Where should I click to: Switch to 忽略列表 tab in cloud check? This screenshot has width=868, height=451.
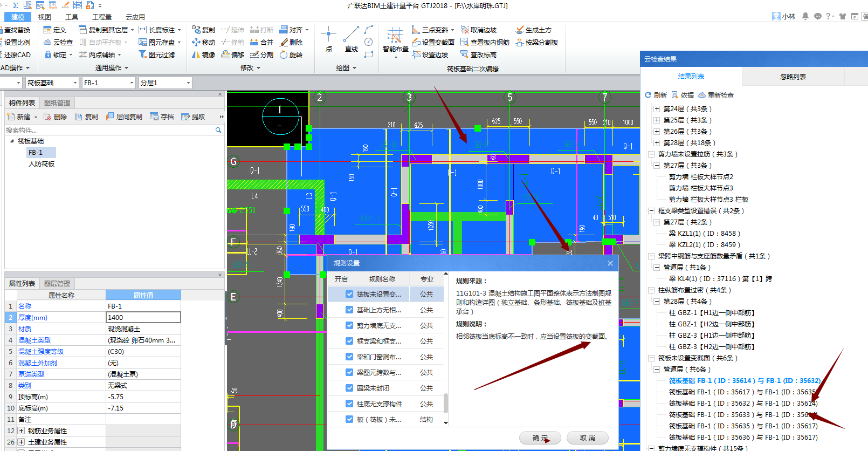[x=793, y=77]
